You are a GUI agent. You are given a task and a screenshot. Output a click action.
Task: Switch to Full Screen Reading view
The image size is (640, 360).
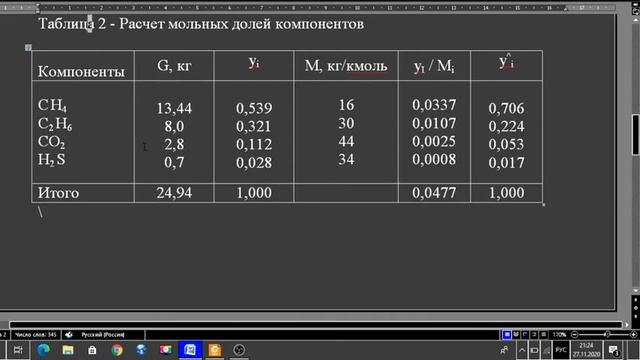tap(516, 335)
